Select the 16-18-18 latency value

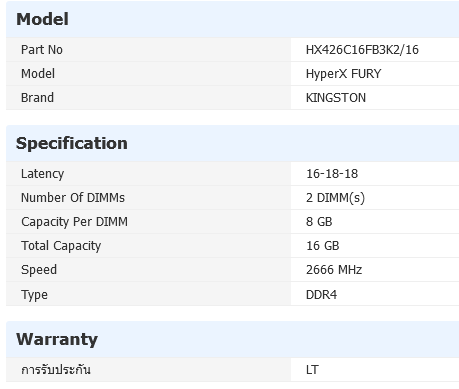point(332,174)
